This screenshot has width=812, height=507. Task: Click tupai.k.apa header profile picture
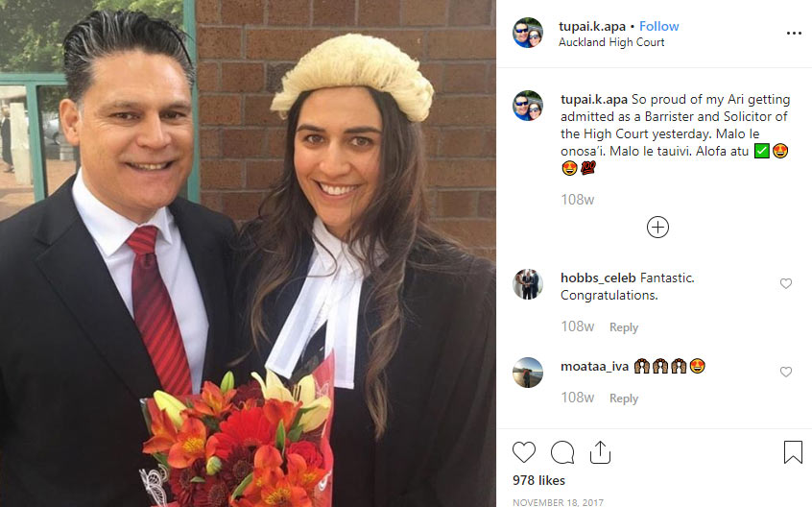pos(528,33)
